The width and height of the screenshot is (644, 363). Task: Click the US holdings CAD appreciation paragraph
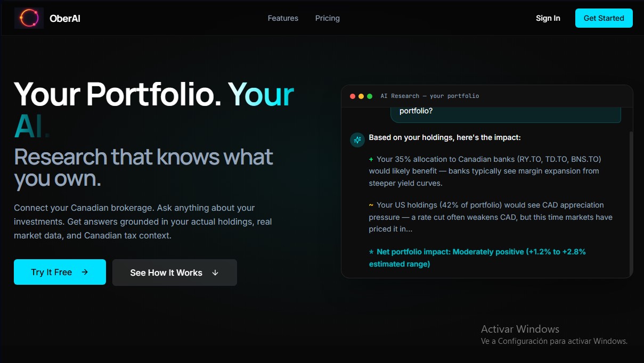pos(491,217)
